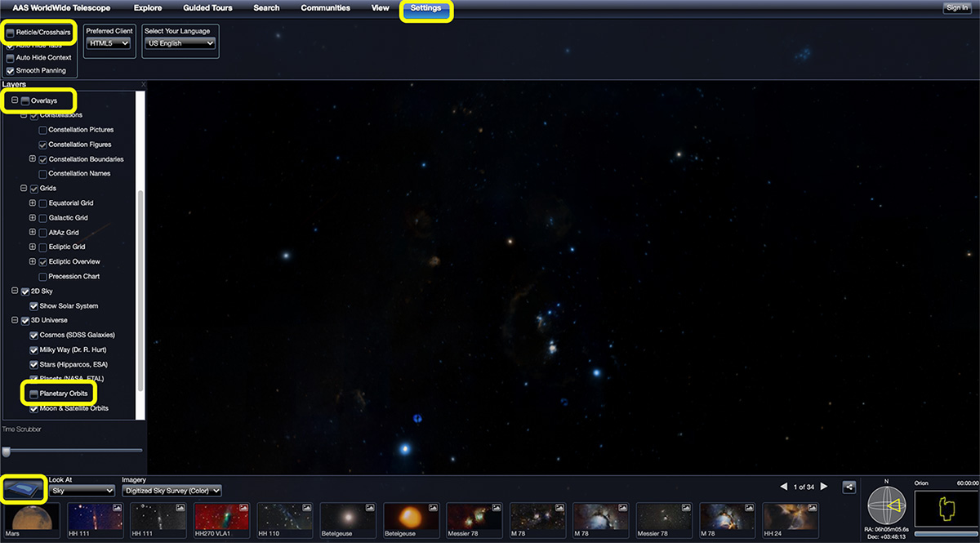Expand the Equatorial Grid tree node
The height and width of the screenshot is (543, 980).
point(33,203)
